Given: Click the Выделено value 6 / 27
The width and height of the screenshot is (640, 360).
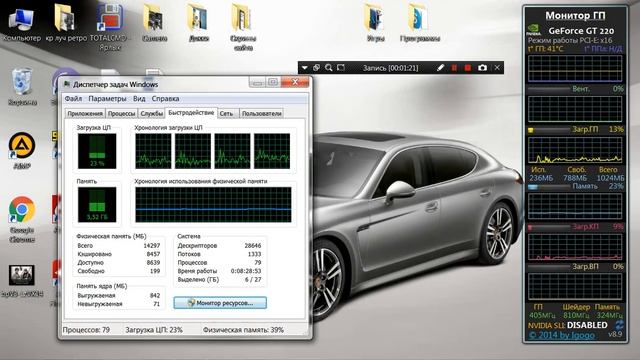Looking at the screenshot, I should (253, 280).
